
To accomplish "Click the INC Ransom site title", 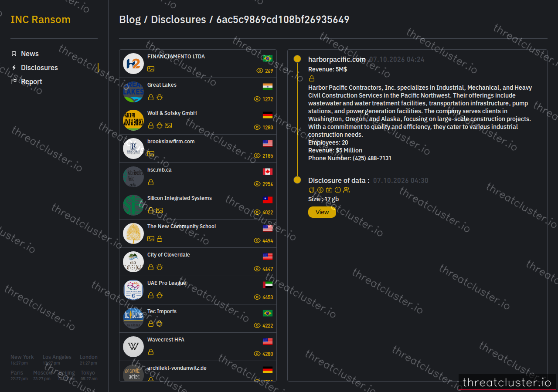I will (x=41, y=20).
